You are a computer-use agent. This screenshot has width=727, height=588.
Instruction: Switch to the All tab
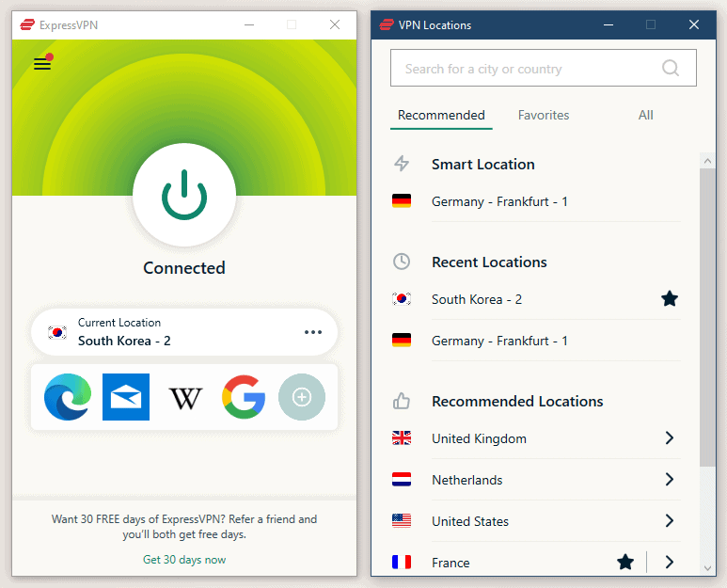645,115
